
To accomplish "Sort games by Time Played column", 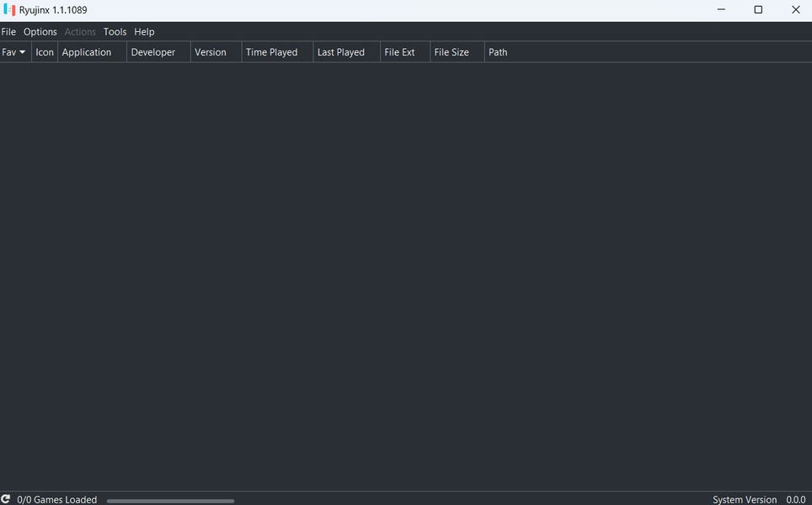I will click(x=278, y=51).
